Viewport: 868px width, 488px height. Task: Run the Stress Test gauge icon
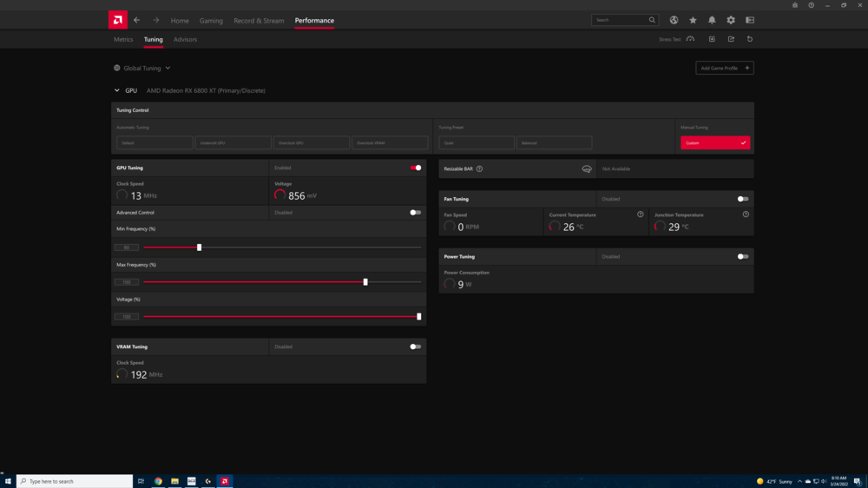[690, 39]
